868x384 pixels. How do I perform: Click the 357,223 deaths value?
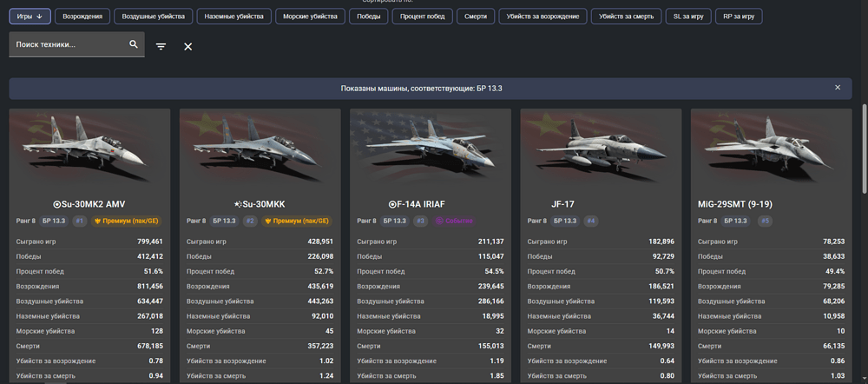coord(320,347)
